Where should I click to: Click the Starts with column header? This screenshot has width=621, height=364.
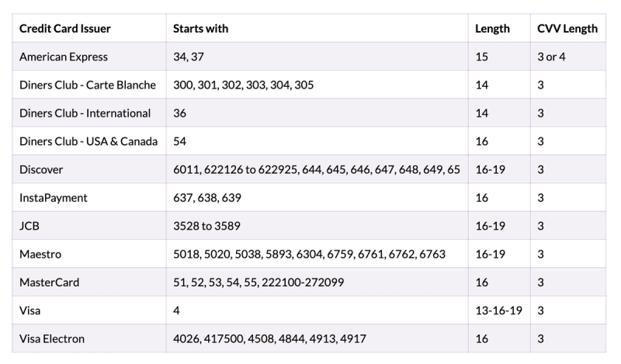[x=201, y=29]
